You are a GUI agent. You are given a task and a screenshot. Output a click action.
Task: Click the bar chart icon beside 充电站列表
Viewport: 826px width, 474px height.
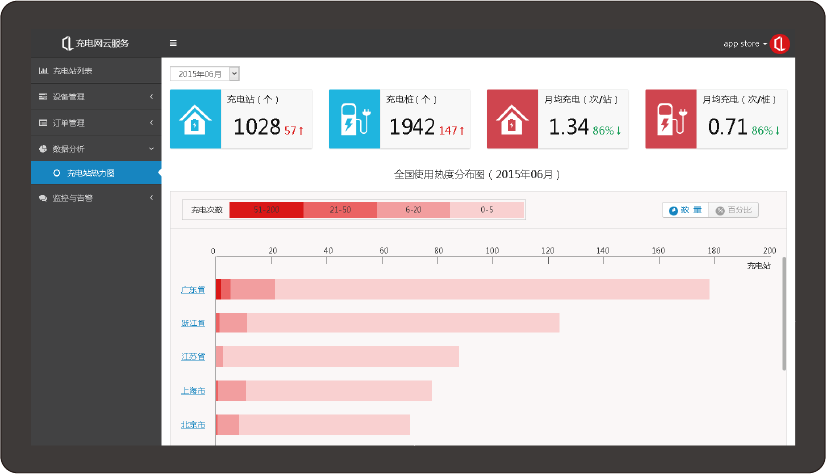(x=43, y=71)
